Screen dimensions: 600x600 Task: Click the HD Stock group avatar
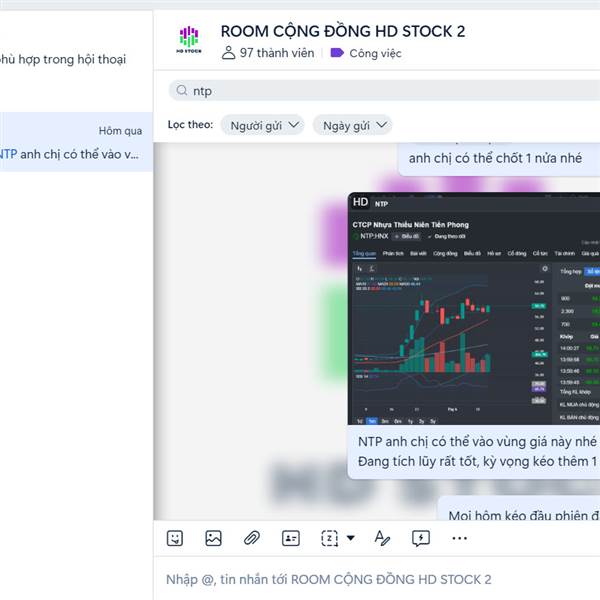189,39
